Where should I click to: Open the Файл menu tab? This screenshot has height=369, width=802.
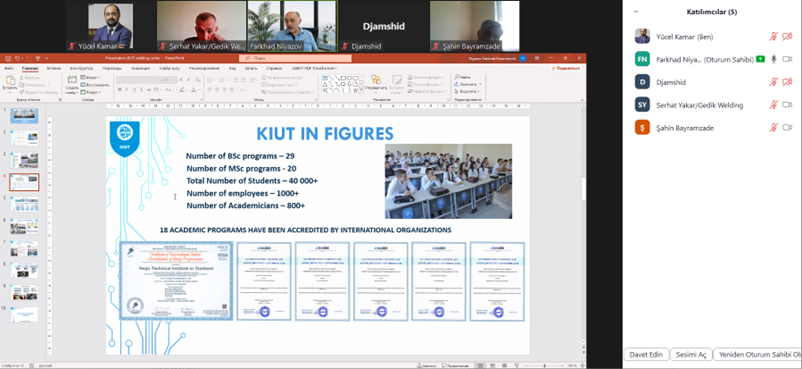(9, 68)
